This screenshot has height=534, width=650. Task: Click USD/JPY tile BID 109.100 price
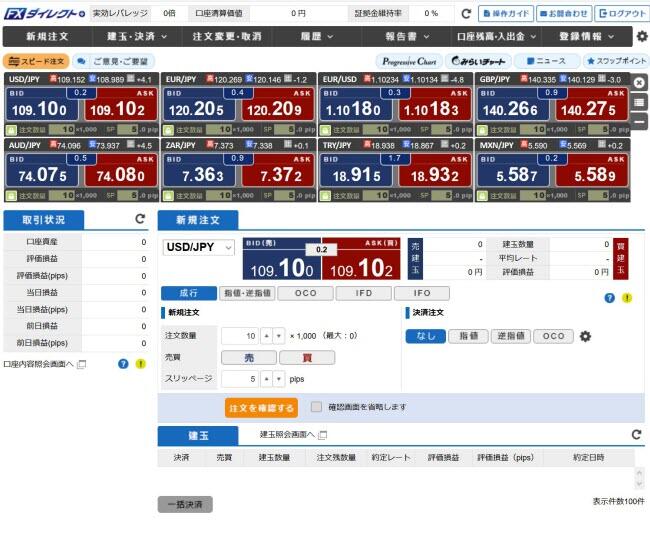pos(42,104)
